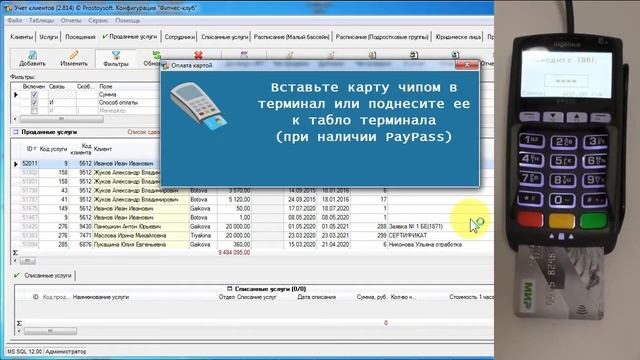Click the Поле column header in filters

[105, 87]
